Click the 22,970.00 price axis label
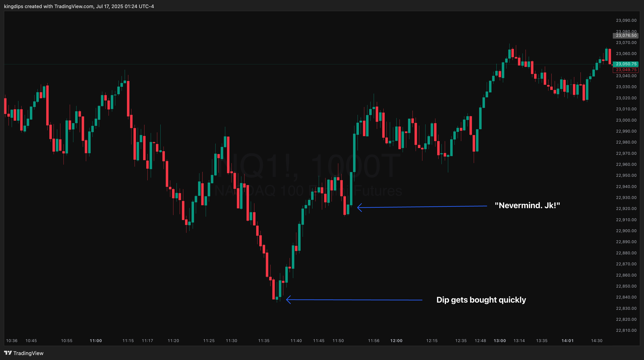This screenshot has height=360, width=644. click(626, 153)
